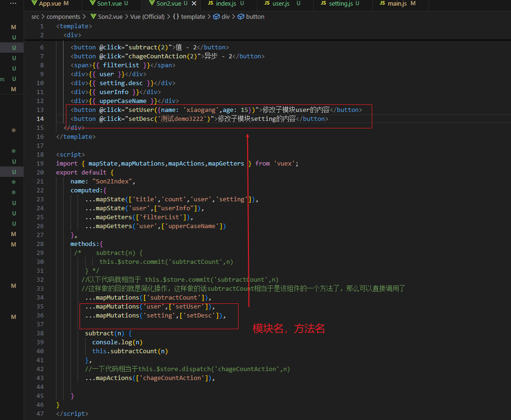The width and height of the screenshot is (511, 420).
Task: Click userInfo interpolation on line 11
Action: click(x=114, y=92)
